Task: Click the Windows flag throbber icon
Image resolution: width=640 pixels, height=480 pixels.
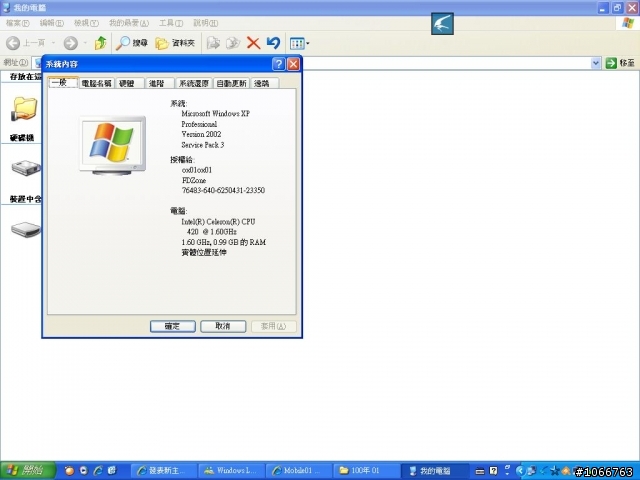Action: point(628,23)
